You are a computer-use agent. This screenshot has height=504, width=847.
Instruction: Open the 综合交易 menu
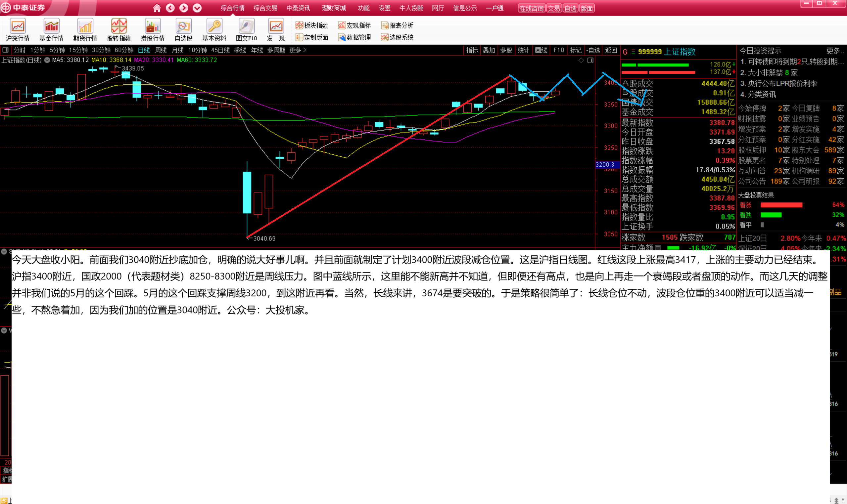point(265,8)
